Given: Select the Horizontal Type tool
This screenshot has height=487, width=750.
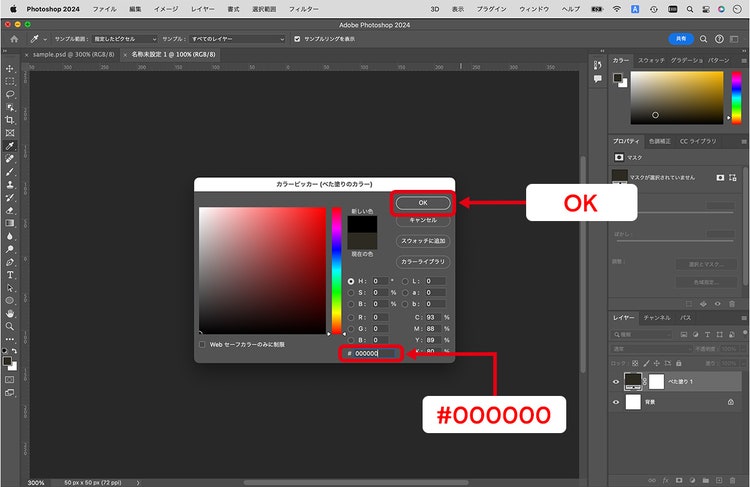Looking at the screenshot, I should 10,275.
